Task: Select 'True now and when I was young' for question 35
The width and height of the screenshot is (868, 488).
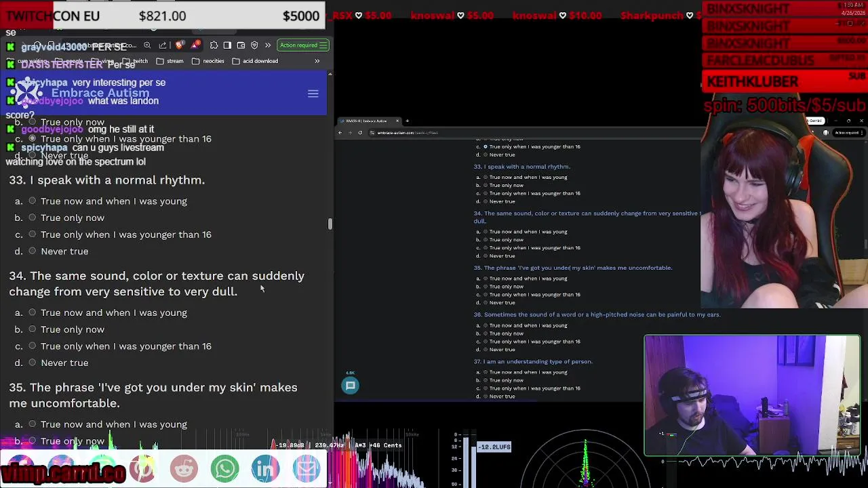Action: click(x=32, y=424)
